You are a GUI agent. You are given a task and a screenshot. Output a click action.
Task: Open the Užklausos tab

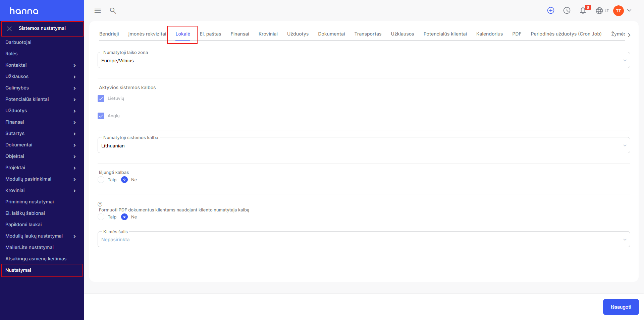point(402,34)
